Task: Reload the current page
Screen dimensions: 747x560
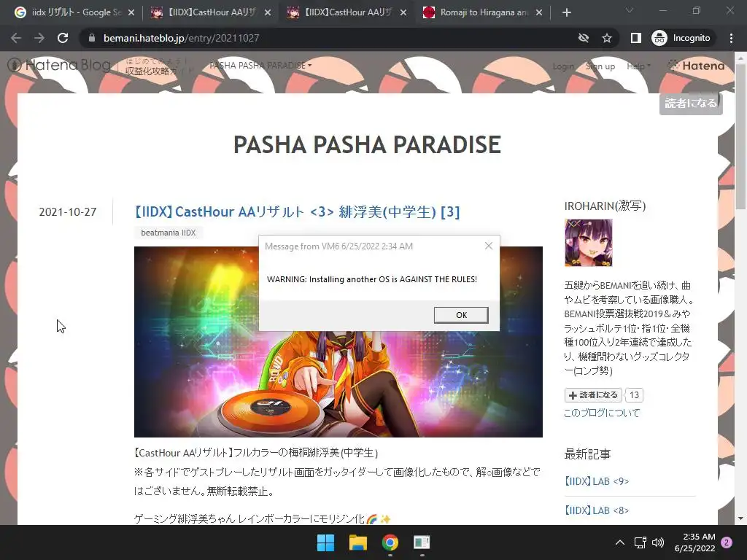Action: (63, 38)
